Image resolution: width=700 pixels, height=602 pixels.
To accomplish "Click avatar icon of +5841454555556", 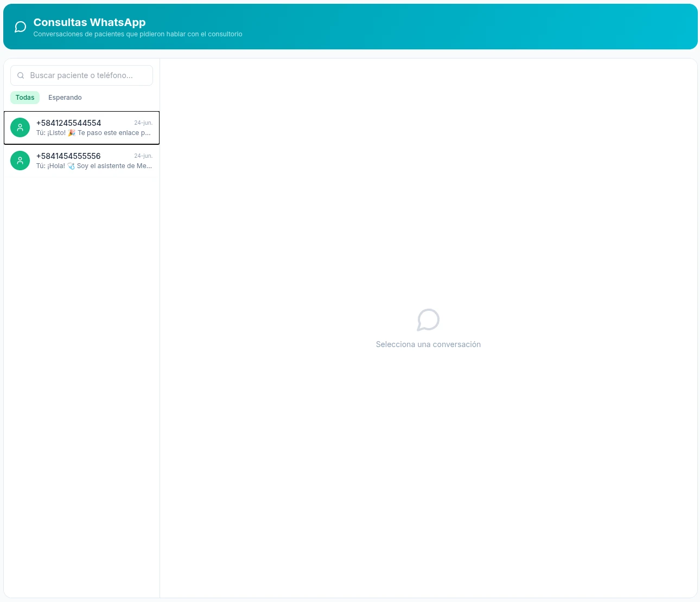I will click(20, 161).
